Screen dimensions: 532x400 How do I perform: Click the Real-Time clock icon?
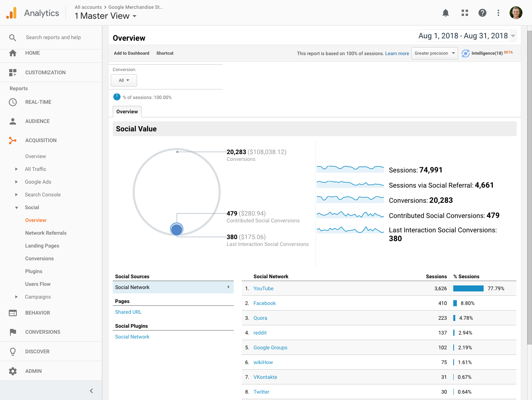(x=13, y=102)
